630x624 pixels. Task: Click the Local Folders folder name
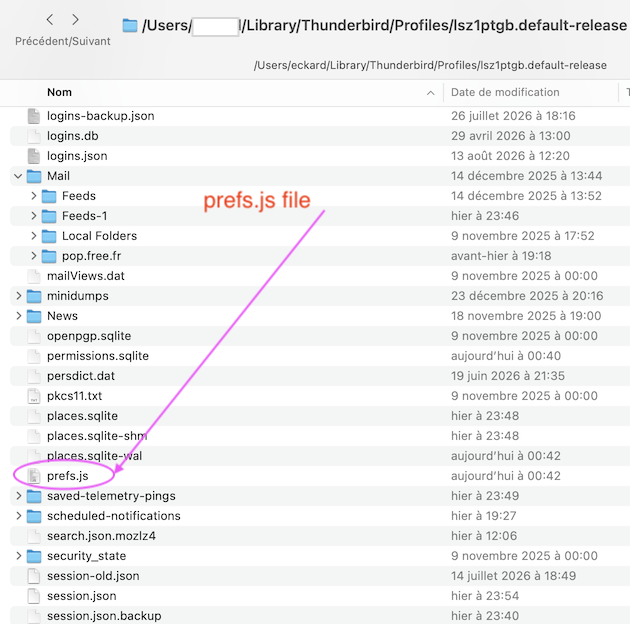pyautogui.click(x=99, y=236)
